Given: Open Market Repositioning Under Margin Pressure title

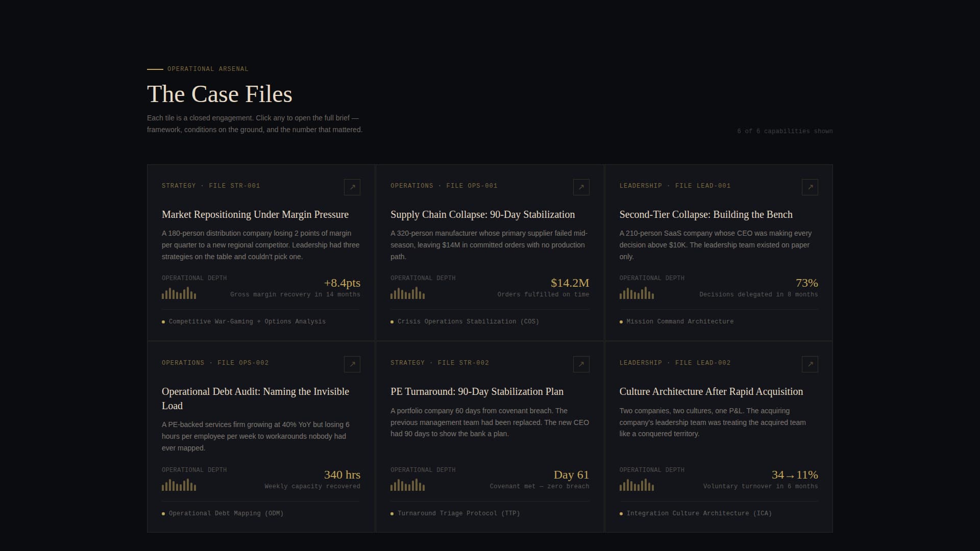Looking at the screenshot, I should [x=255, y=215].
